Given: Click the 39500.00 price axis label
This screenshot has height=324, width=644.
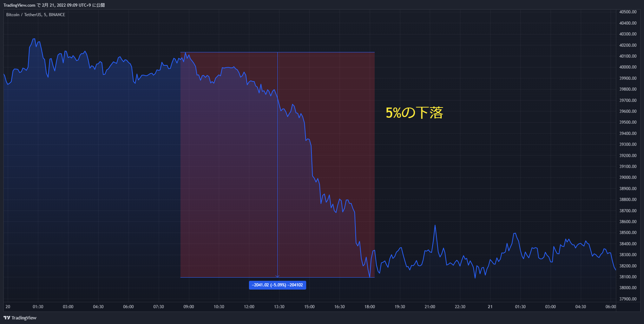Looking at the screenshot, I should click(628, 122).
